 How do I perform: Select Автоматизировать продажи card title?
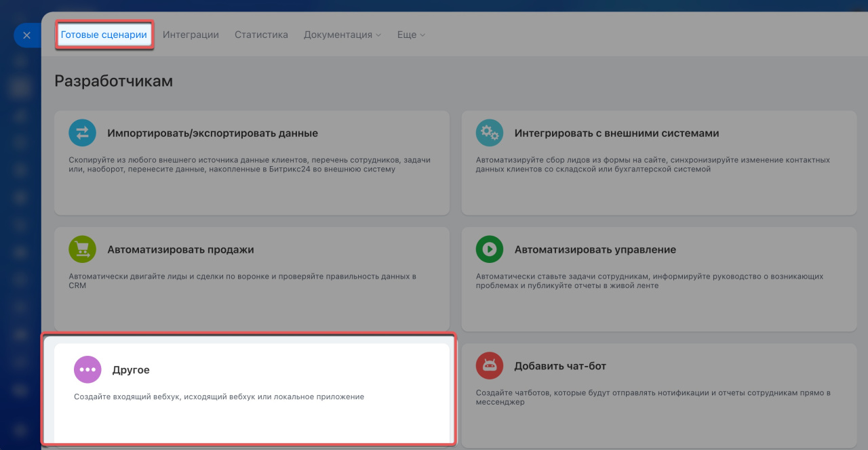coord(180,250)
